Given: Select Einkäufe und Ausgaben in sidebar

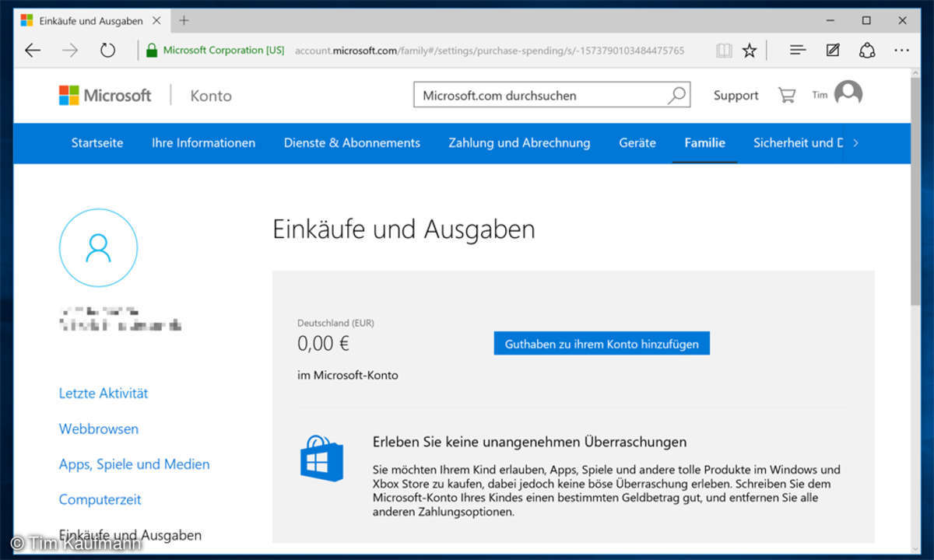Looking at the screenshot, I should [x=130, y=535].
